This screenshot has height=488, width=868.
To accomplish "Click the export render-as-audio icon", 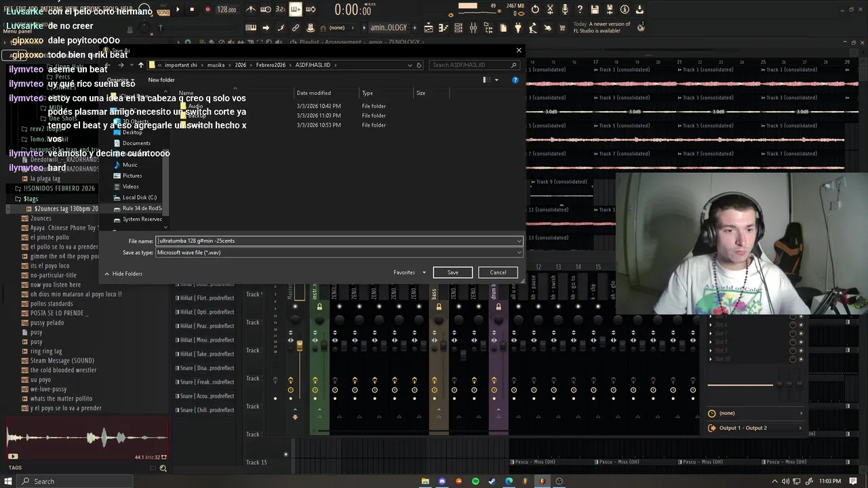I will coord(610,9).
